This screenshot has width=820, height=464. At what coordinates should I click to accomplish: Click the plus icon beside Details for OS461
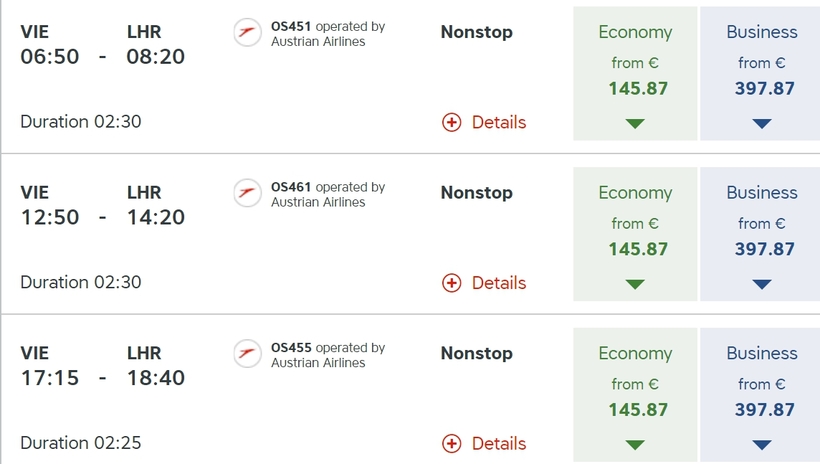pyautogui.click(x=452, y=283)
